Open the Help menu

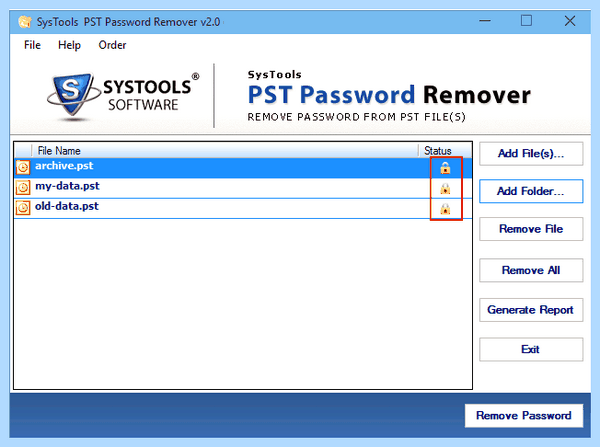pos(69,45)
